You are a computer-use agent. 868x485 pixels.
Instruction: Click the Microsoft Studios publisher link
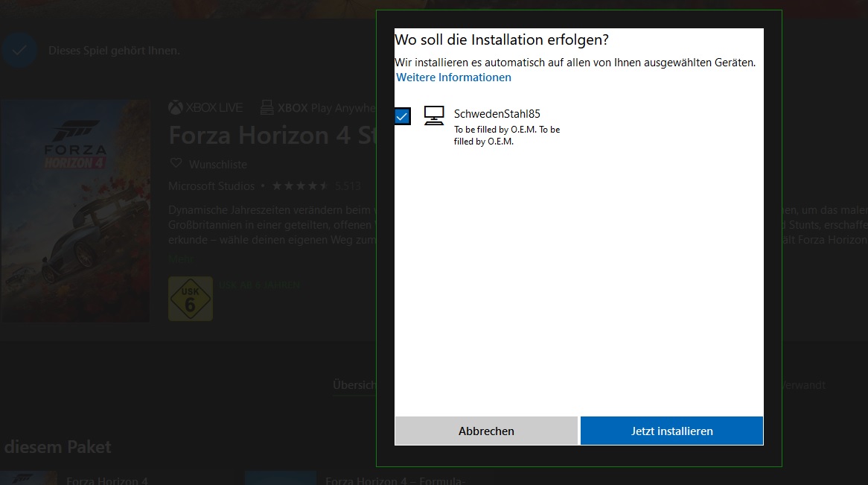pyautogui.click(x=211, y=186)
